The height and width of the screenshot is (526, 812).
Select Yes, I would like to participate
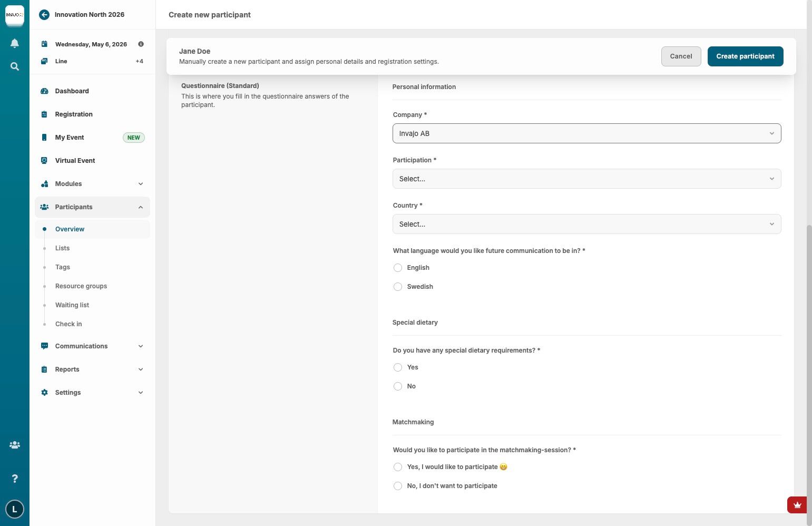click(x=398, y=467)
